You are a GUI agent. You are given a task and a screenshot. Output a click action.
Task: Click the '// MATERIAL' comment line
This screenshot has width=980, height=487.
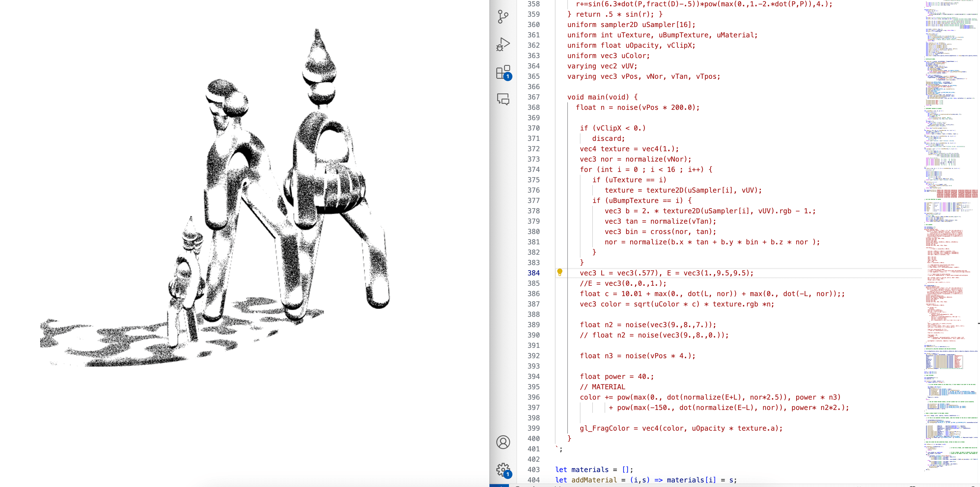(602, 387)
